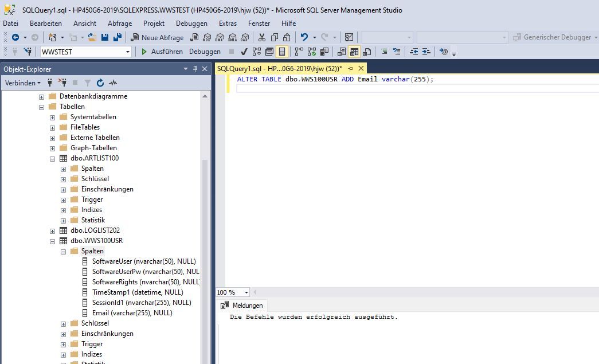Cut selection with the scissors icon

(x=262, y=37)
